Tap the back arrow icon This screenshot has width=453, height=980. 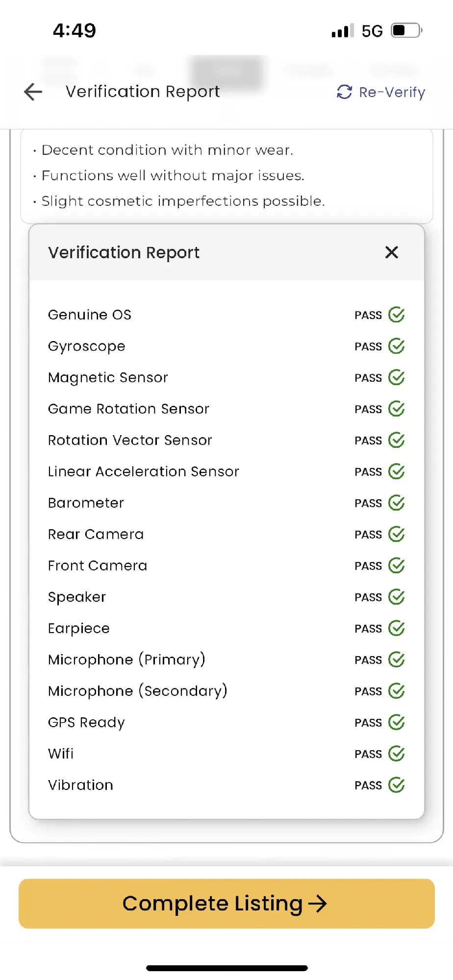click(x=33, y=92)
